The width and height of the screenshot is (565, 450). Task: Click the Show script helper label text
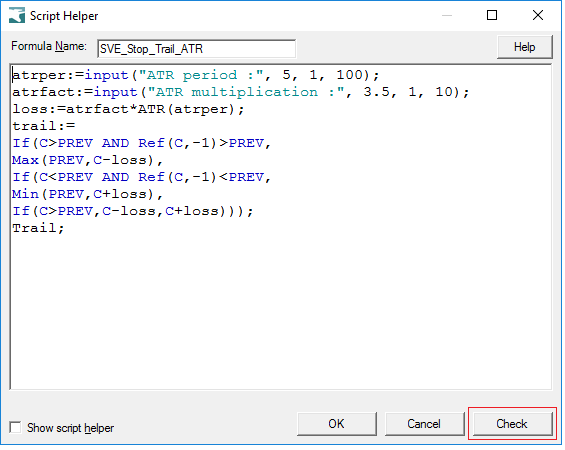[71, 428]
